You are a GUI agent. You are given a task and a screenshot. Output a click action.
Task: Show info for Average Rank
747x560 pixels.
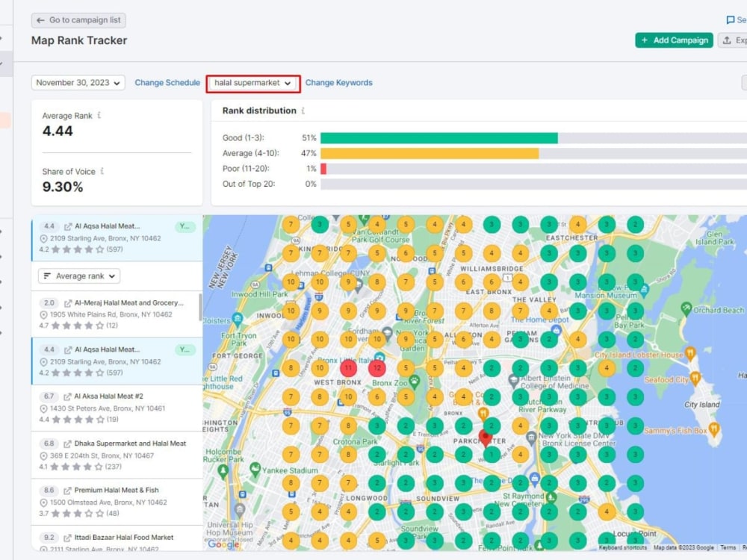point(99,115)
